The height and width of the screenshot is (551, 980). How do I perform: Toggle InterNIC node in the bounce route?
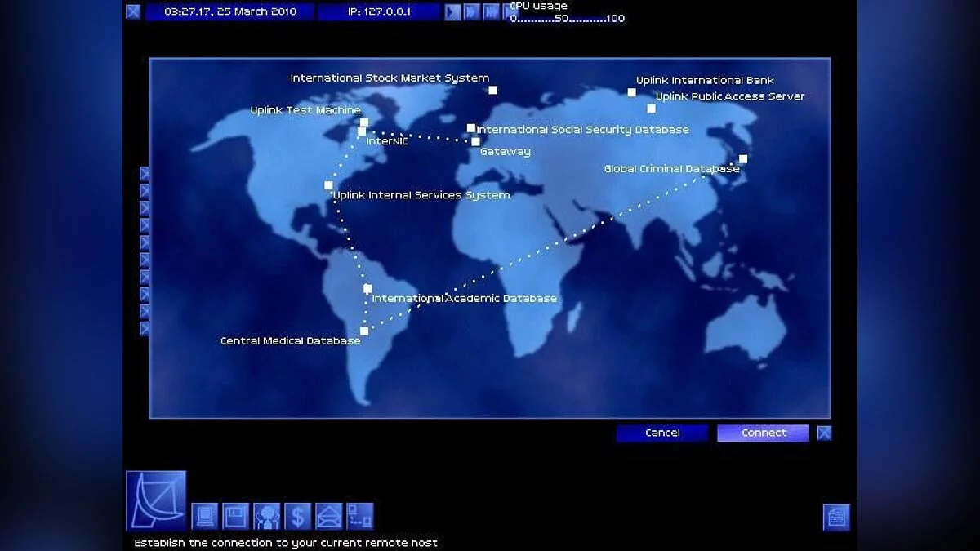pyautogui.click(x=362, y=131)
